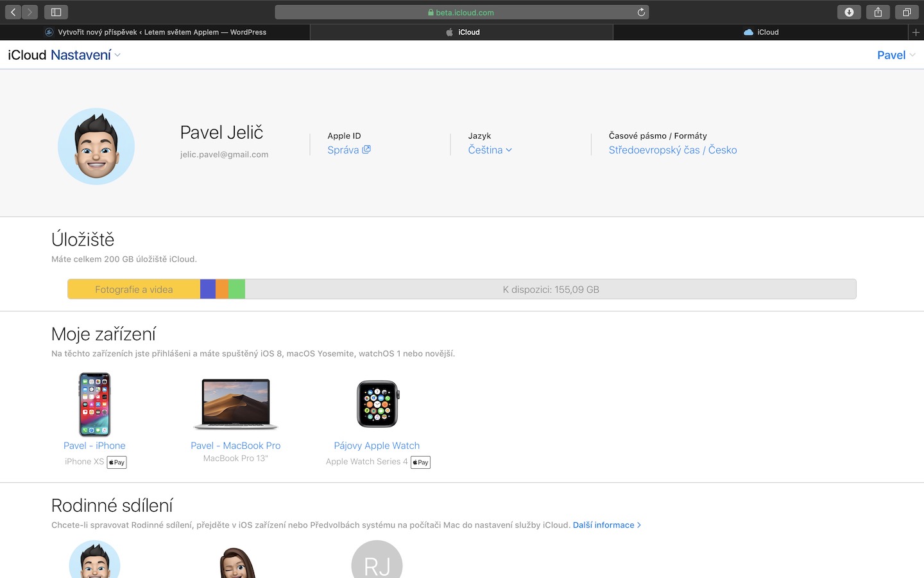Add a new tab with the plus button
Screen dimensions: 924x578
(916, 32)
